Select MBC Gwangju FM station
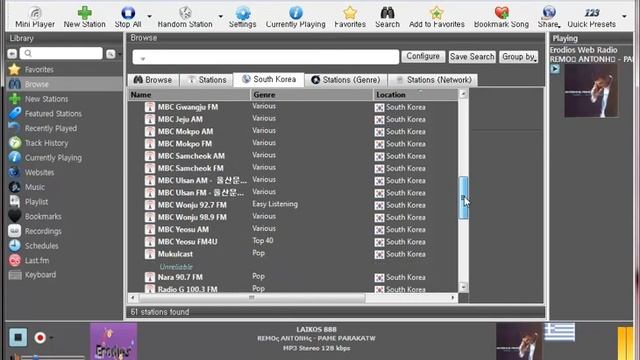Image resolution: width=640 pixels, height=360 pixels. point(188,107)
